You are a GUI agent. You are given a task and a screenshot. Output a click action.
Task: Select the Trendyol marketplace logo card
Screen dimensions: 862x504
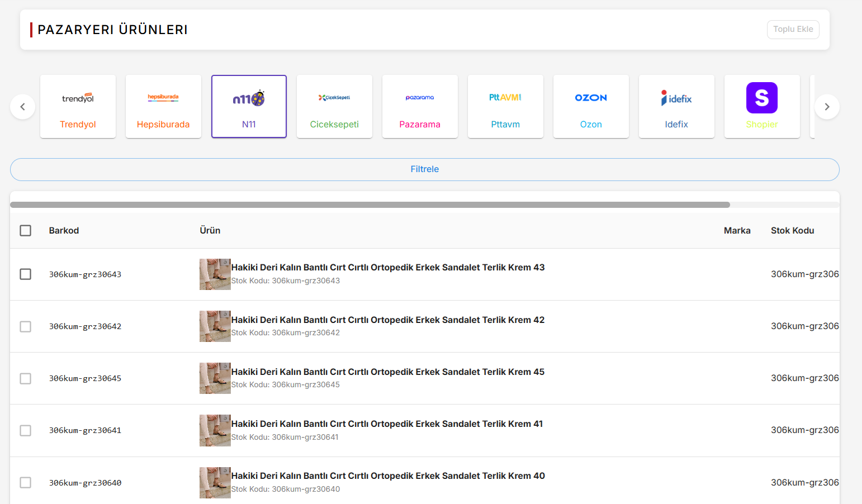[78, 106]
